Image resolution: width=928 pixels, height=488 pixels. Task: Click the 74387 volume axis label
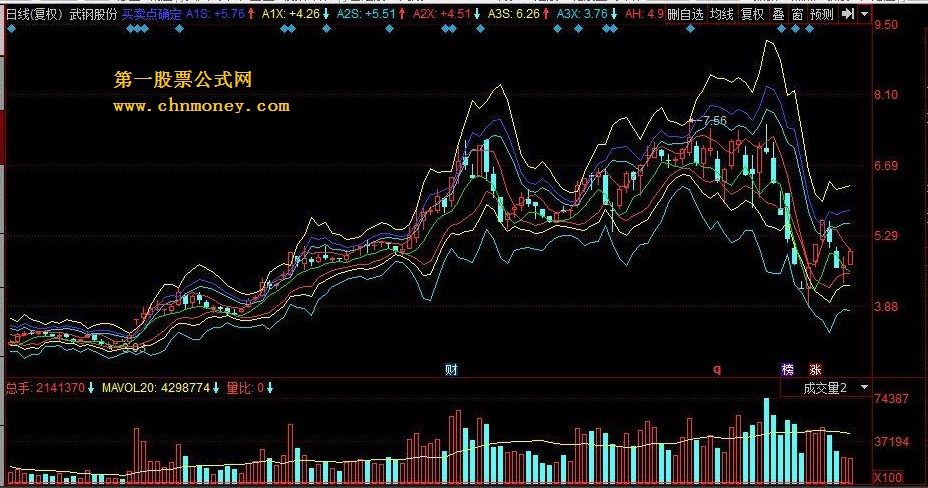pos(891,399)
